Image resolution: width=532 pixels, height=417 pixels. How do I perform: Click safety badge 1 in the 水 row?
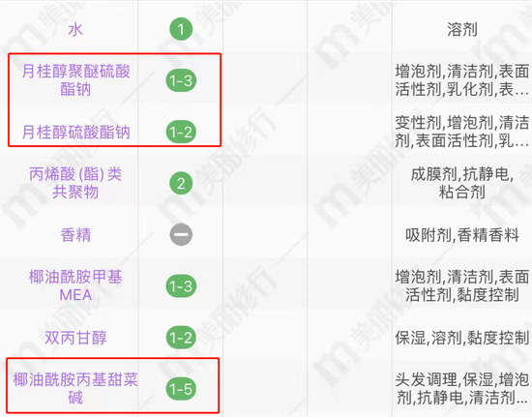[x=181, y=29]
